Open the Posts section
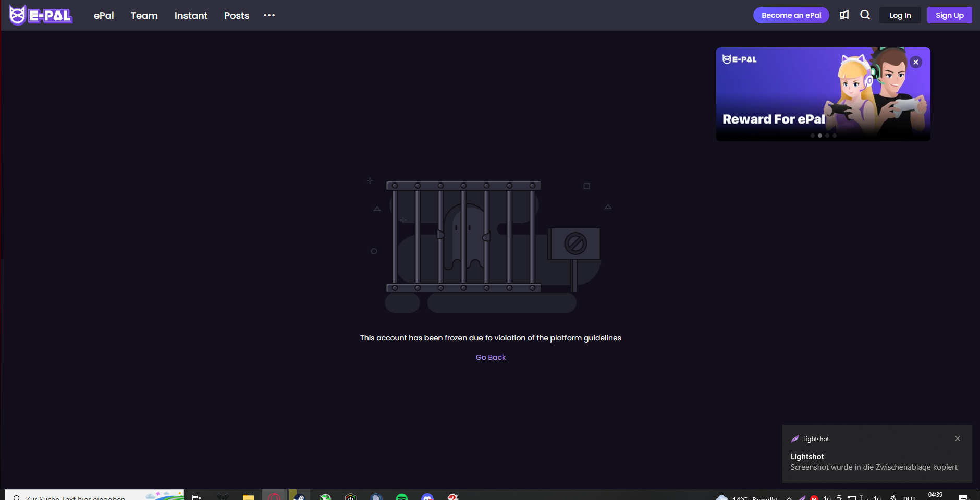 pyautogui.click(x=237, y=16)
